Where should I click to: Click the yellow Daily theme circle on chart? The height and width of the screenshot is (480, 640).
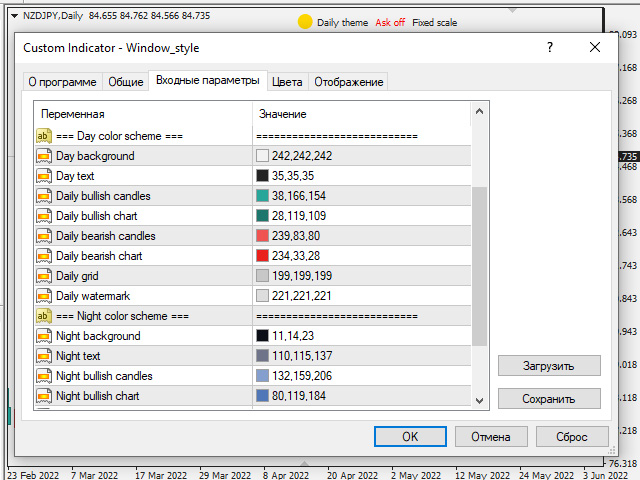[305, 22]
